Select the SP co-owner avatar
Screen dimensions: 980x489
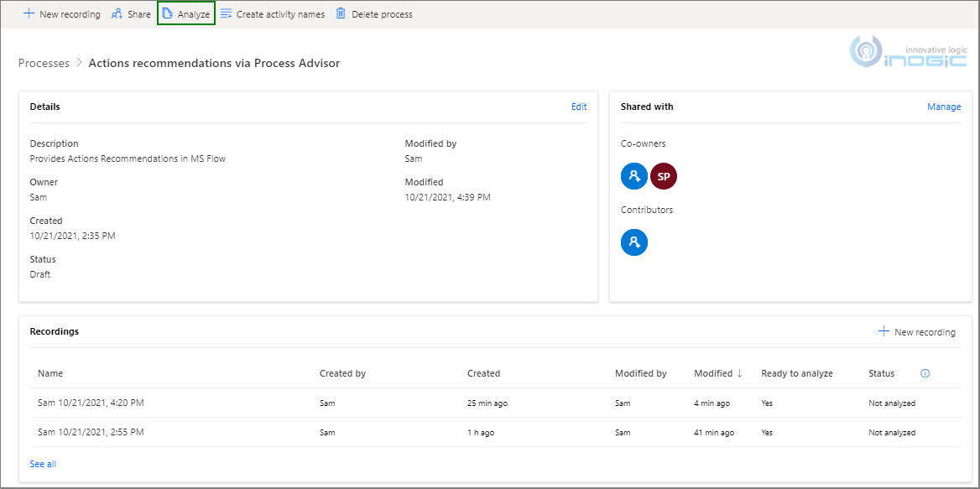tap(664, 176)
